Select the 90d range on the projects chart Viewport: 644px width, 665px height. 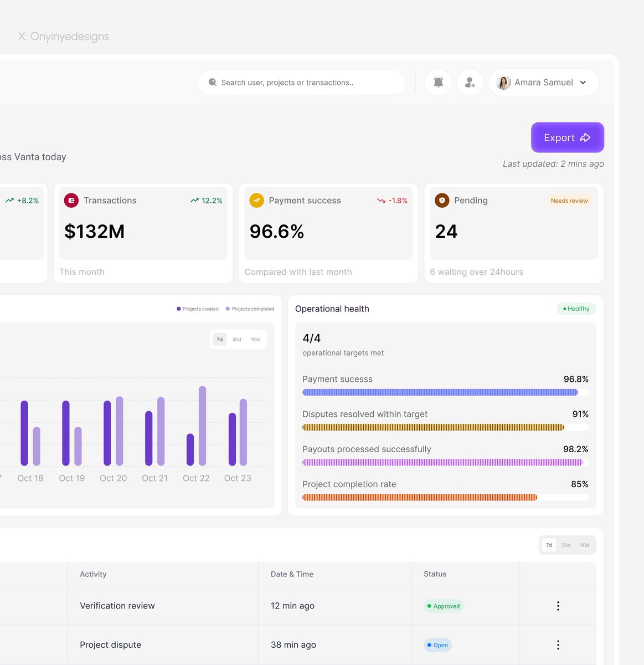tap(255, 340)
